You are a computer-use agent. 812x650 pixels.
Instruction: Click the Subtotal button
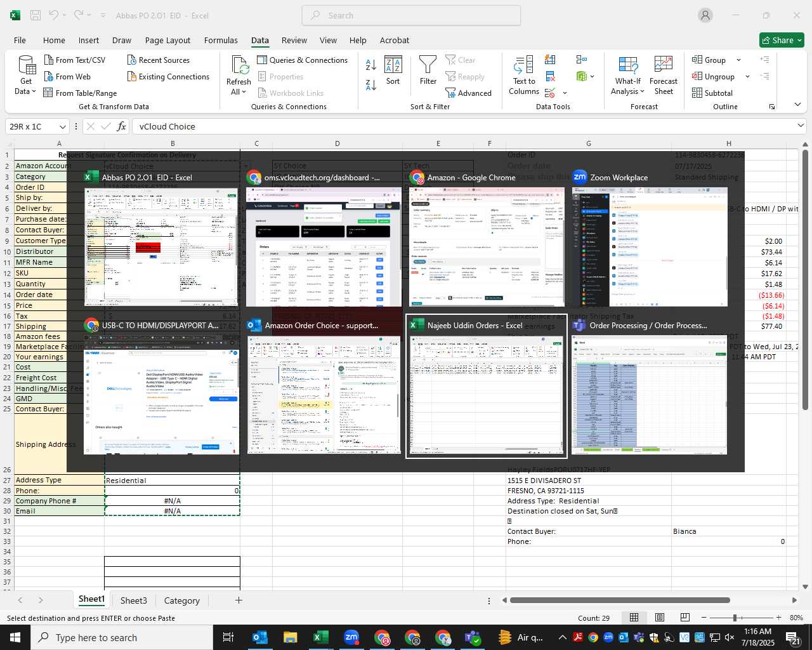pyautogui.click(x=712, y=93)
